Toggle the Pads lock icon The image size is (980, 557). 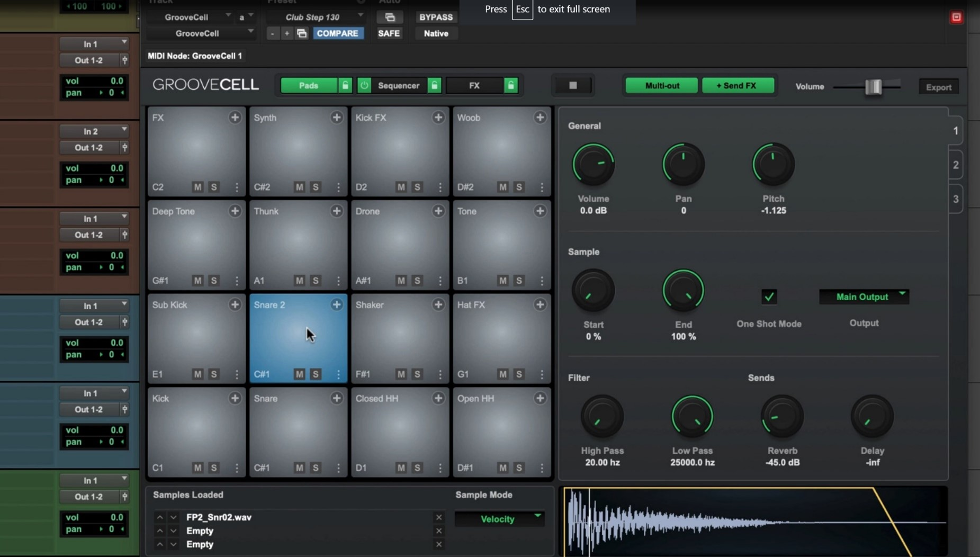pos(345,85)
